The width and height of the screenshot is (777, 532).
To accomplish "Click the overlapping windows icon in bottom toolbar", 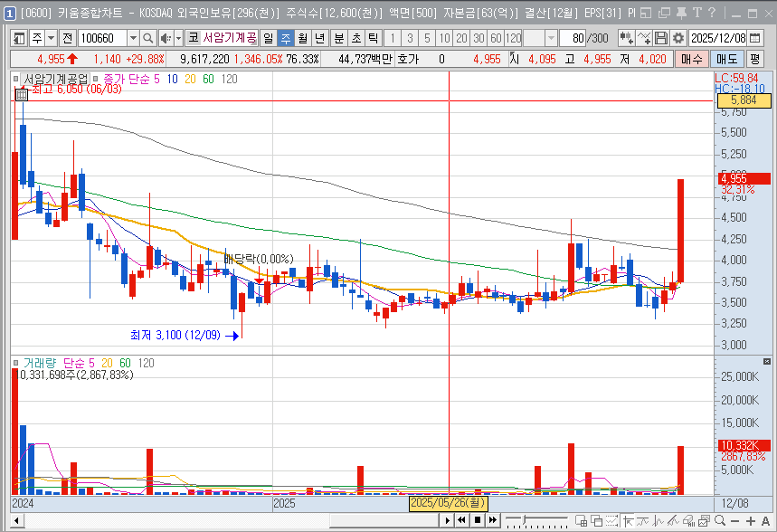I will click(597, 520).
